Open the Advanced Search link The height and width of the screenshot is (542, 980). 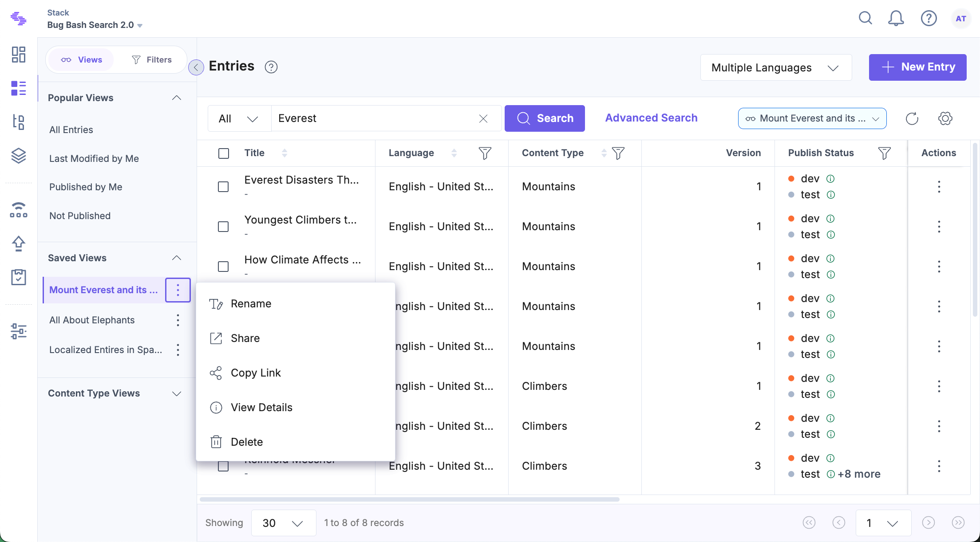tap(651, 118)
